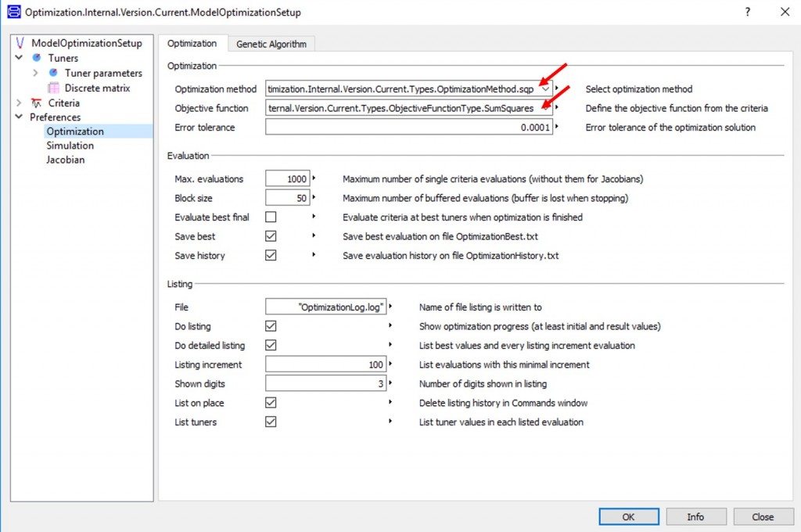The height and width of the screenshot is (532, 801).
Task: Click arrow beside Shown digits field
Action: (390, 383)
